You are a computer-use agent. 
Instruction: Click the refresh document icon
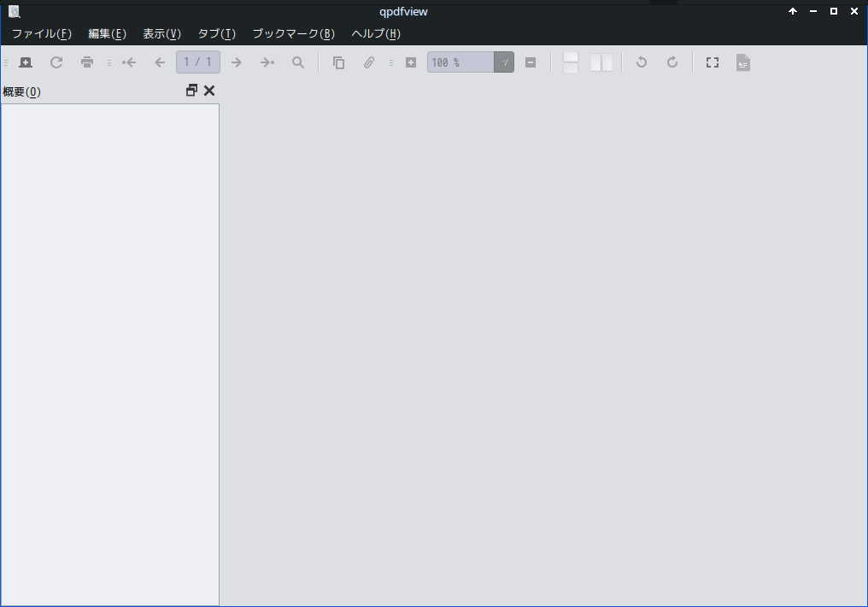click(56, 62)
